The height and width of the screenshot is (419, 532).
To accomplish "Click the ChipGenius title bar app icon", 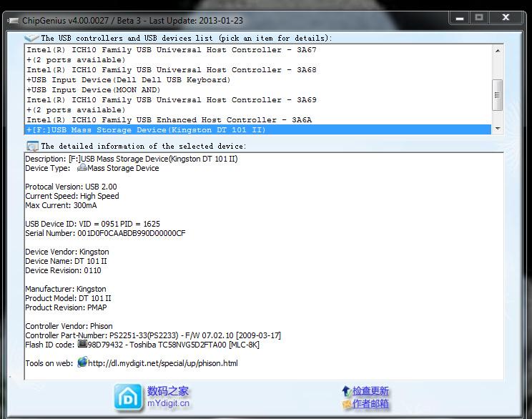I will pos(14,21).
